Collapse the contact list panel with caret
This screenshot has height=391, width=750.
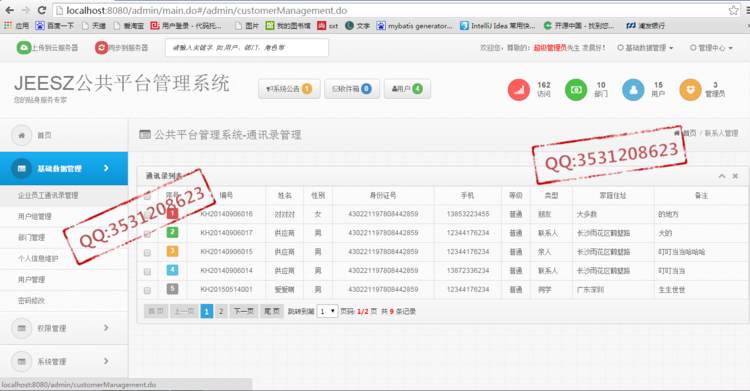click(722, 176)
